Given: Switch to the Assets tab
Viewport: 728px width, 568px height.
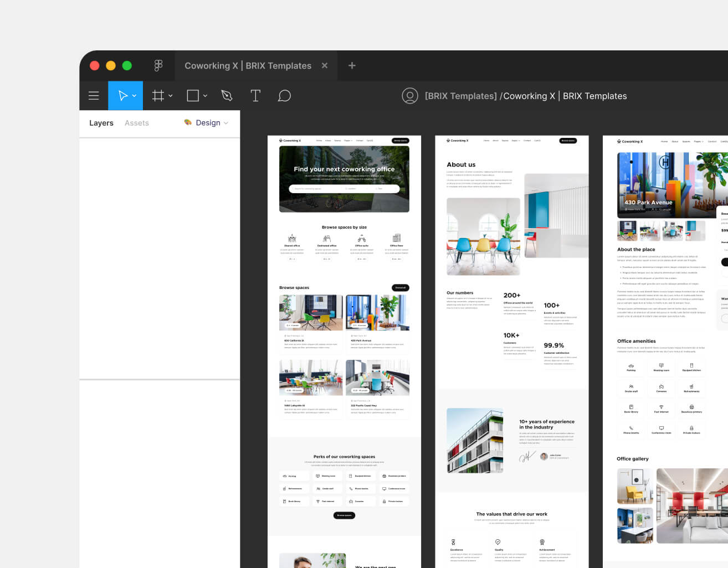Looking at the screenshot, I should pyautogui.click(x=136, y=122).
